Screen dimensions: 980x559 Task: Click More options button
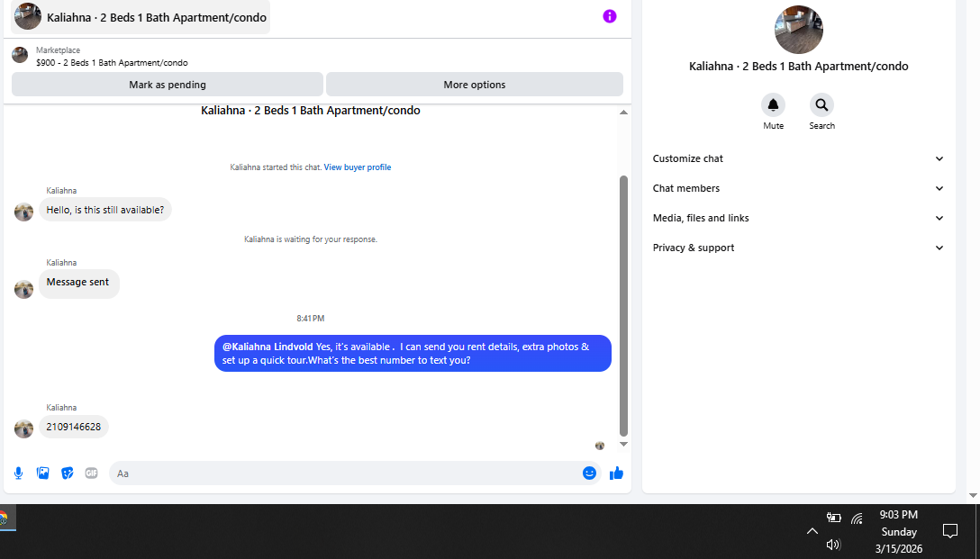coord(475,85)
